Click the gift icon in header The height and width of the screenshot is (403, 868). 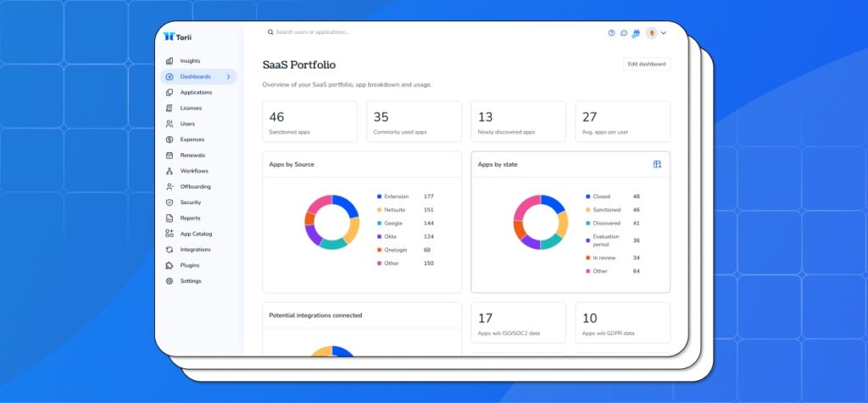[636, 33]
